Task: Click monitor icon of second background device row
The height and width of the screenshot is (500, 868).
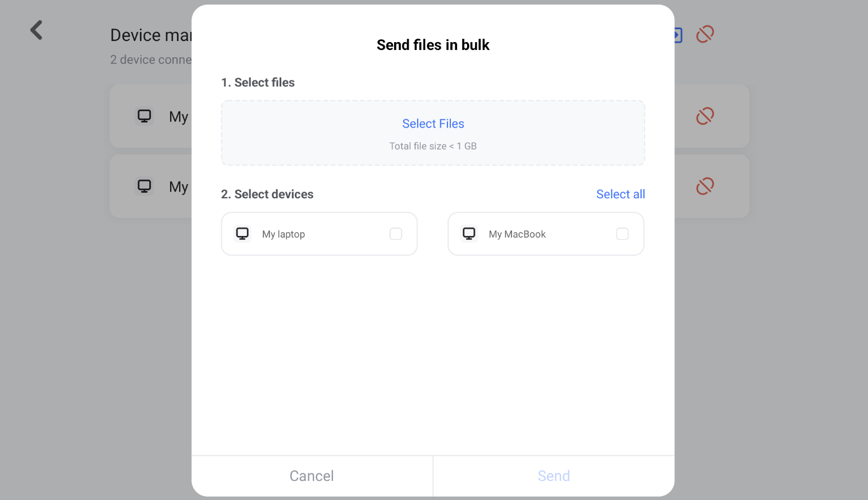Action: [144, 186]
